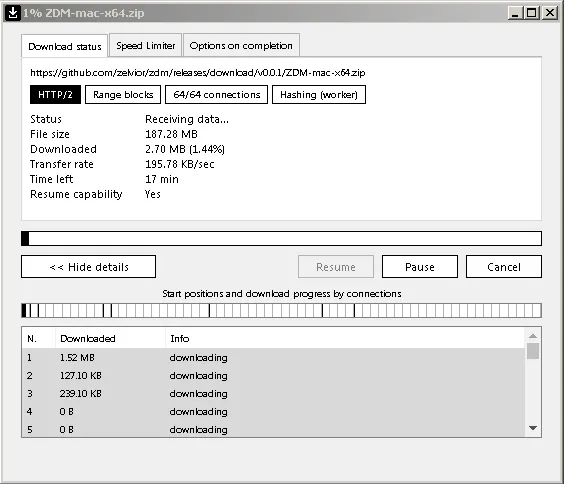Image resolution: width=564 pixels, height=484 pixels.
Task: Select connection row number 5
Action: (x=273, y=429)
